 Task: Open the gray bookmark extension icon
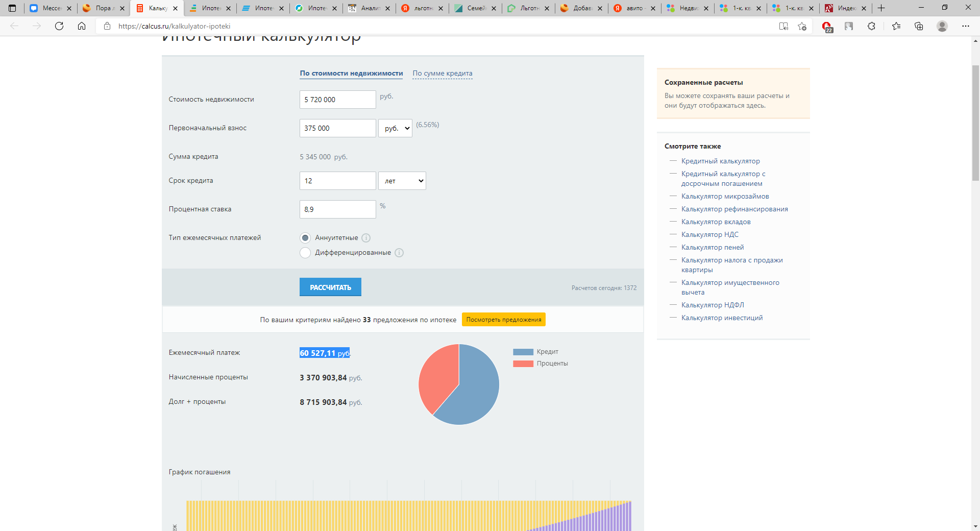(849, 26)
